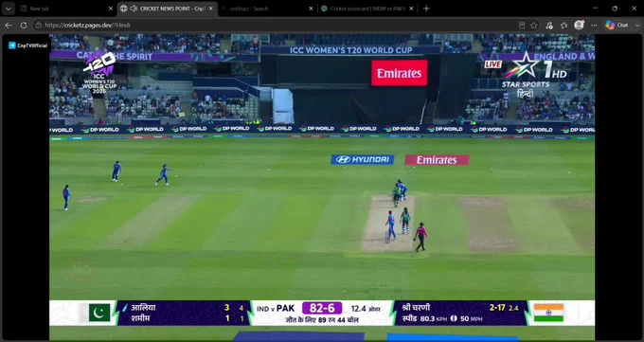
Task: Restore down the browser window
Action: tap(615, 9)
